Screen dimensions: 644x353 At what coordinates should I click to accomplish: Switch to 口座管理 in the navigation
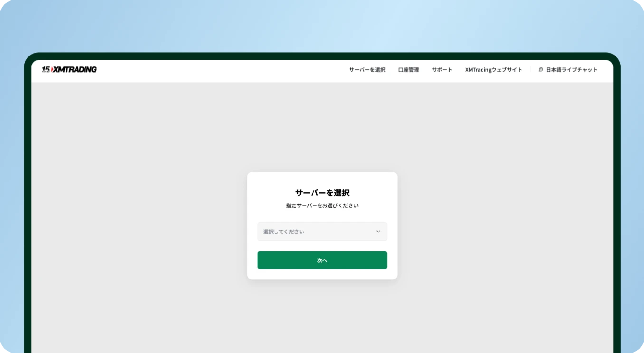click(x=408, y=69)
